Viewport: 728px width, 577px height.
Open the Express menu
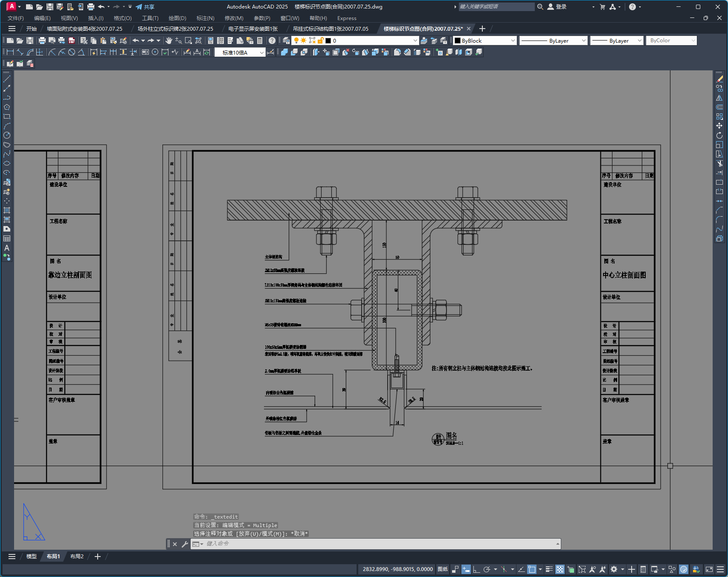click(347, 18)
